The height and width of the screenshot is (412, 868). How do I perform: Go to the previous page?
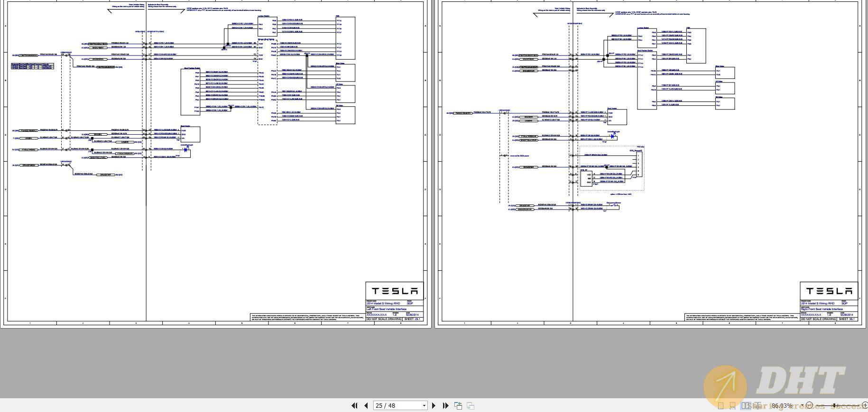click(366, 405)
